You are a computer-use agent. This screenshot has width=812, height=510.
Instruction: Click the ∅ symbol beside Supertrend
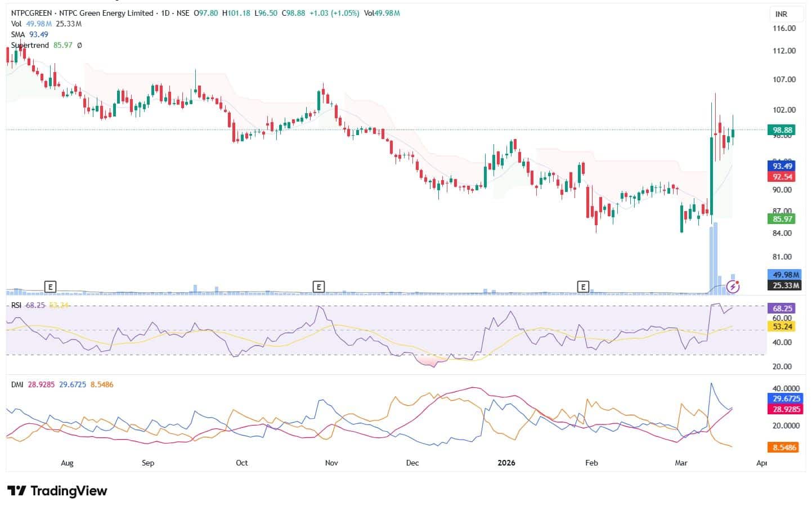click(79, 45)
